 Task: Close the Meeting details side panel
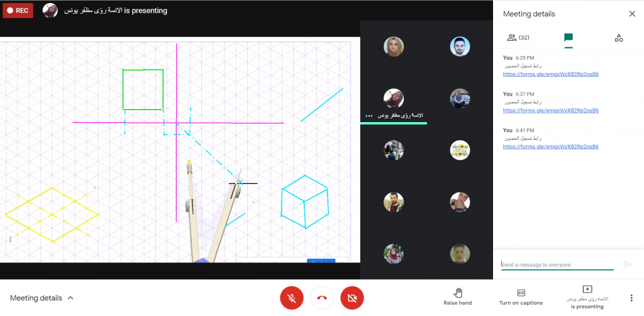[x=632, y=14]
